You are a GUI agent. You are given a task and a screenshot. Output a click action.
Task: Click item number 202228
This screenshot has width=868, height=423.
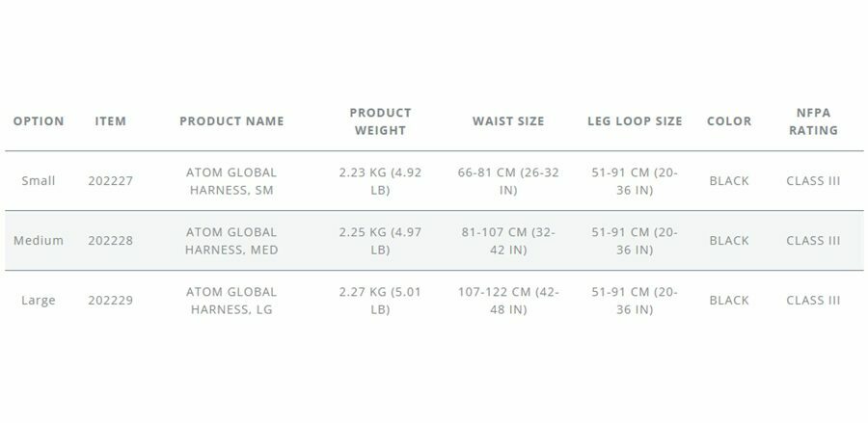111,241
